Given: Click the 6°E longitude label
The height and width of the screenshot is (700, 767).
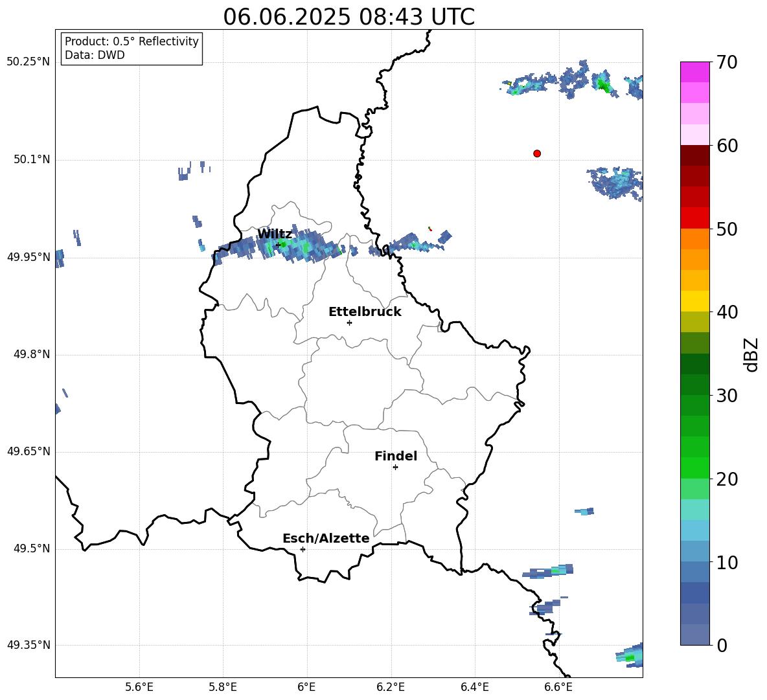Looking at the screenshot, I should coord(306,687).
